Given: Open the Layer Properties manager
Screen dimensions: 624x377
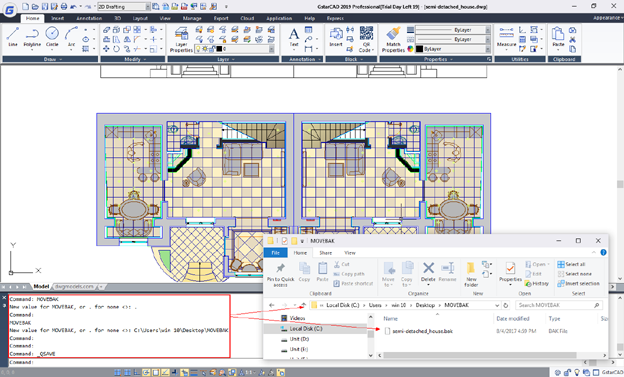Looking at the screenshot, I should coord(181,40).
